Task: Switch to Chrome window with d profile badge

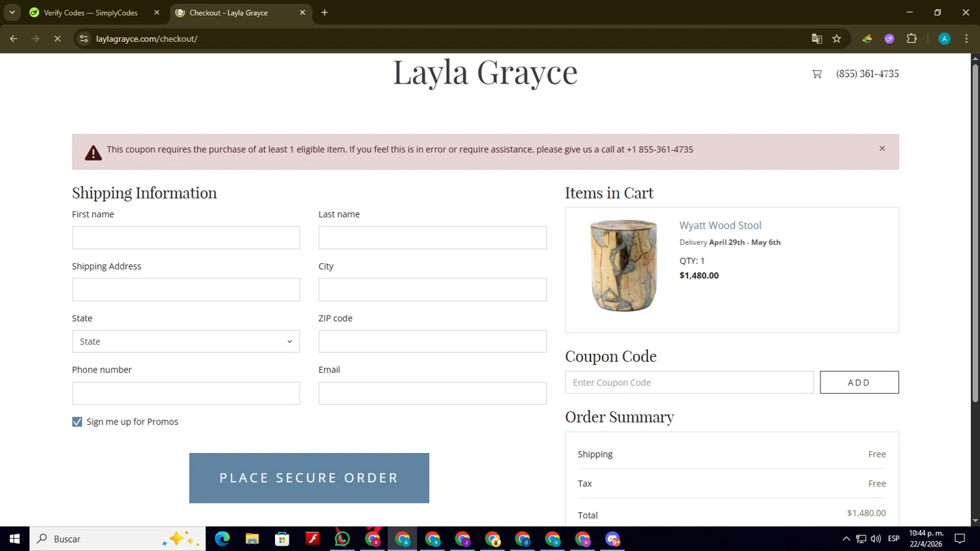Action: (x=523, y=539)
